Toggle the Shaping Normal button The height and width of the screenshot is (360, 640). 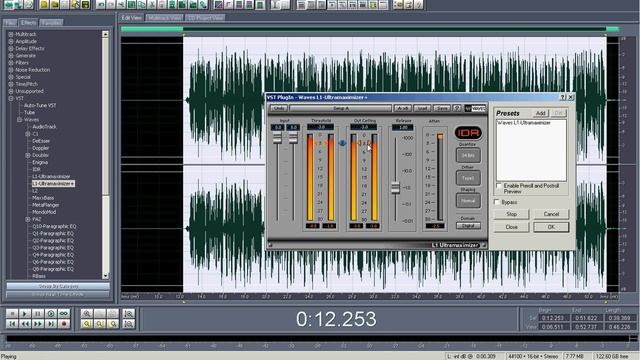468,201
